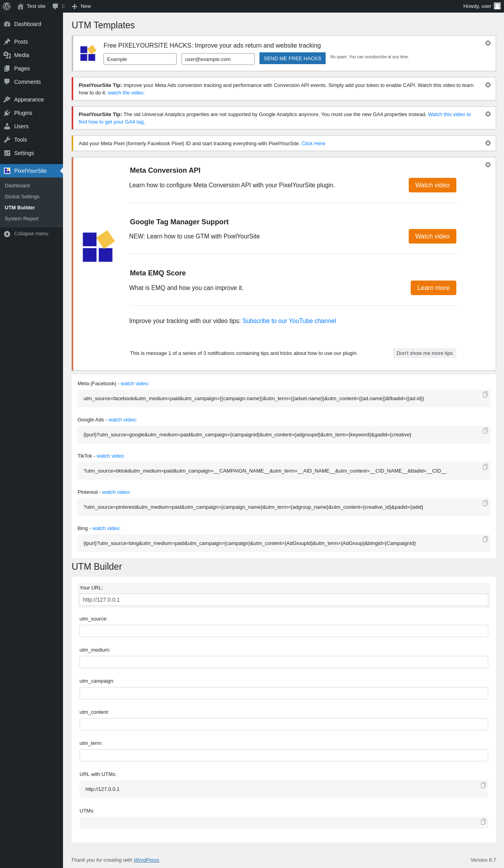The height and width of the screenshot is (868, 504).
Task: Focus the utm_medium input field
Action: [284, 662]
